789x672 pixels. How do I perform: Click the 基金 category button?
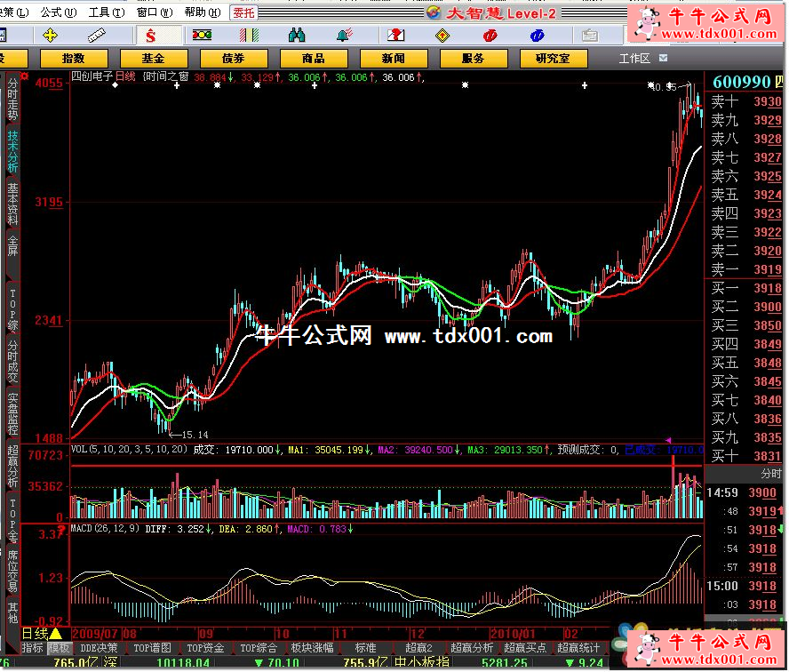point(153,59)
